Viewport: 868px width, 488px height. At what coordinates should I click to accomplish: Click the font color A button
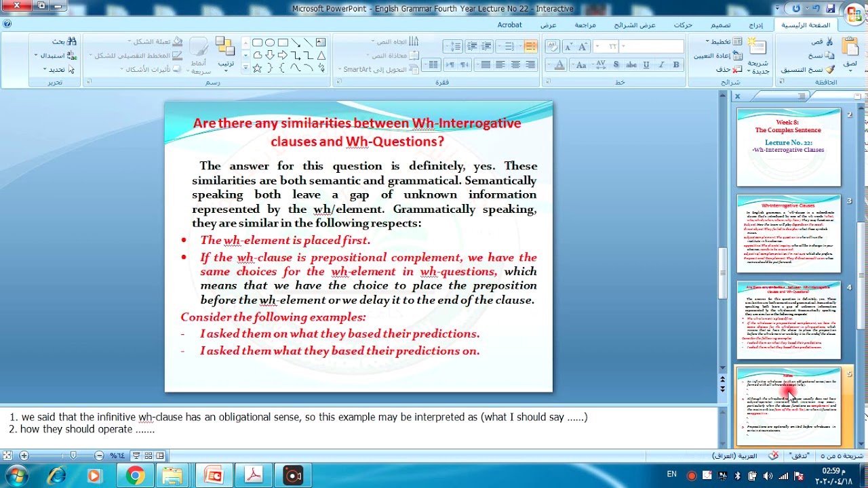click(559, 65)
